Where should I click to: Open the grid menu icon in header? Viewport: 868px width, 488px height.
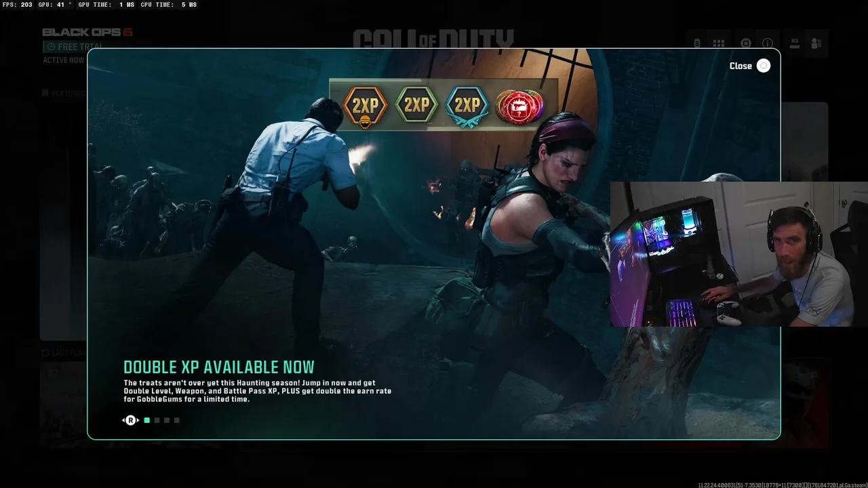tap(719, 43)
